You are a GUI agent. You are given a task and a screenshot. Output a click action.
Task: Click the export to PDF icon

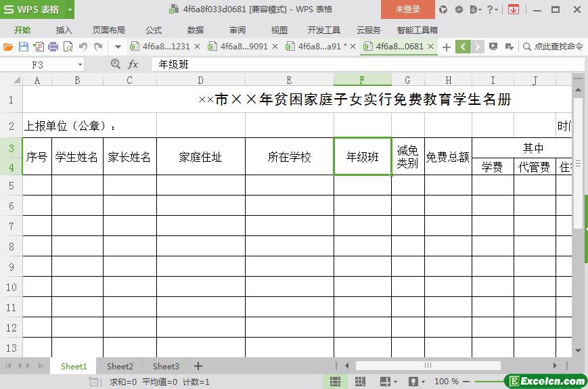tap(39, 47)
